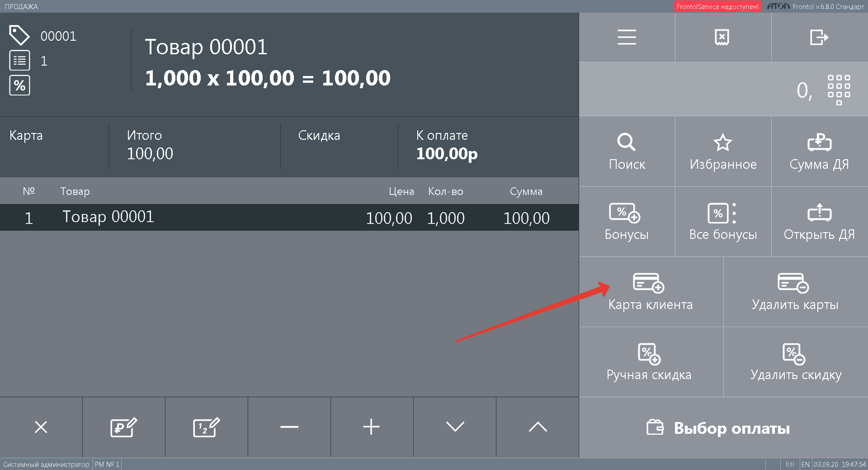Screen dimensions: 868x470
Task: Click Удалить карты button
Action: 796,292
